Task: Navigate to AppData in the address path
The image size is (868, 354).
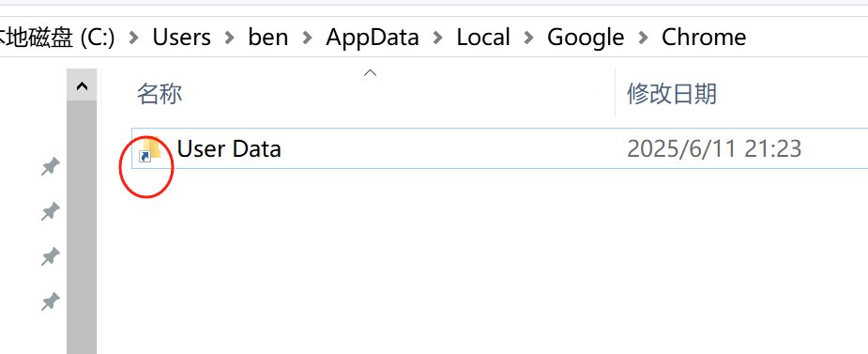Action: [x=372, y=38]
